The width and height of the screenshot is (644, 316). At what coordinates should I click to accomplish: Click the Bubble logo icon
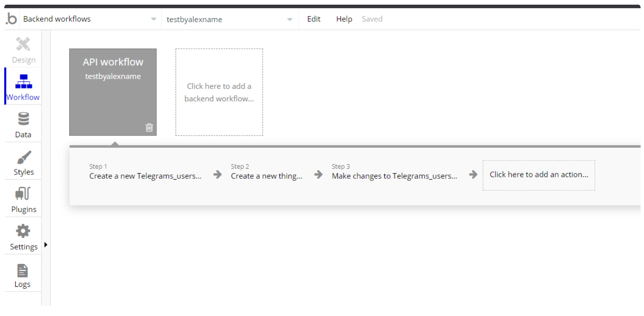[11, 19]
